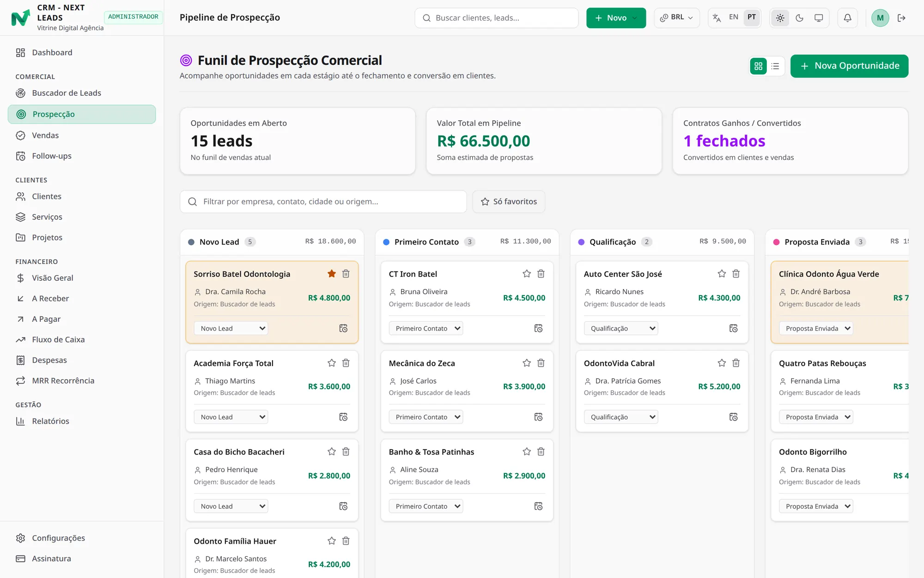Schedule follow-up for Auto Center São José
The height and width of the screenshot is (578, 924).
coord(733,328)
